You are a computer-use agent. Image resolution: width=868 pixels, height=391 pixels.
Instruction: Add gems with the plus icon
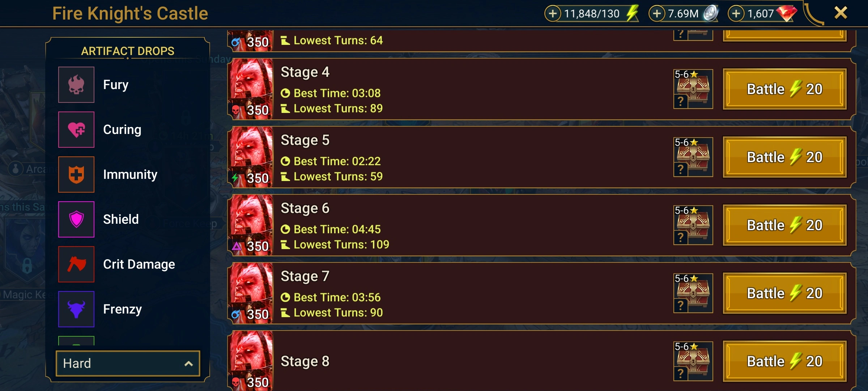click(736, 14)
